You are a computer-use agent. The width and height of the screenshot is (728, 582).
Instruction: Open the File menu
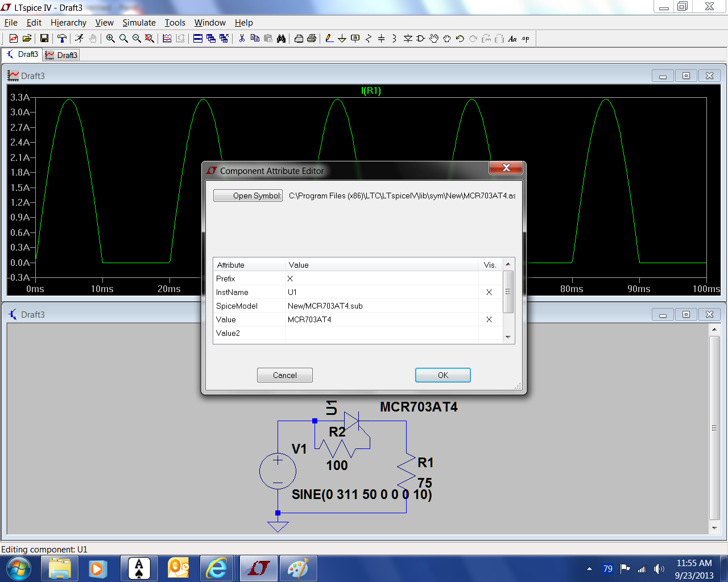(x=11, y=23)
